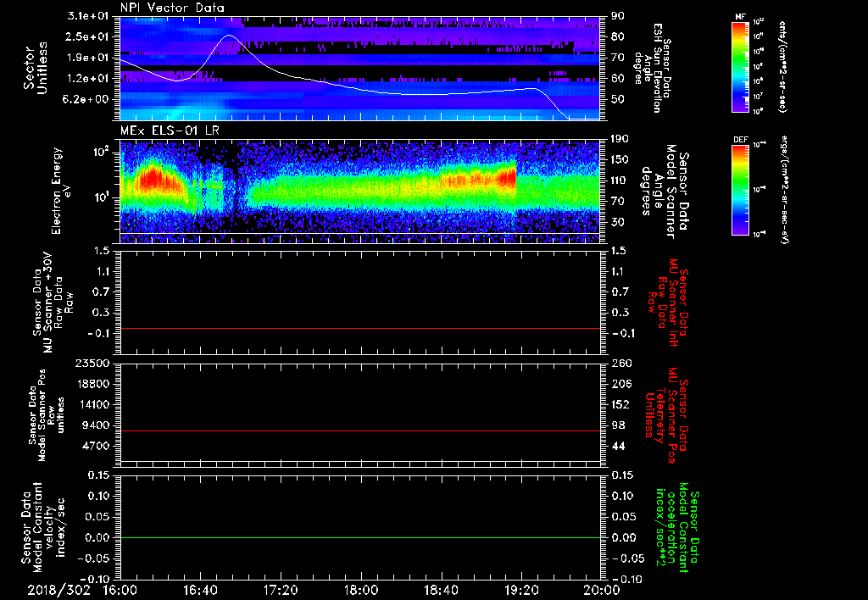Click the "206" telemetry axis value

tap(621, 384)
